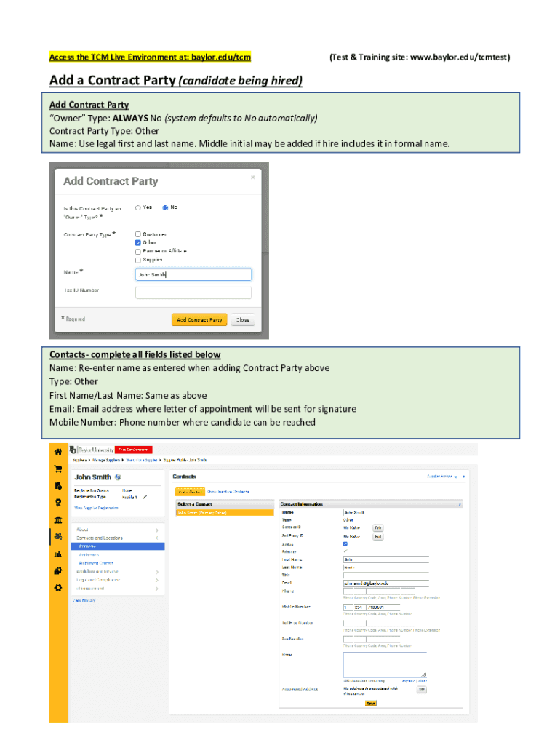
Task: Click the Add Contact yellow button
Action: pos(190,492)
